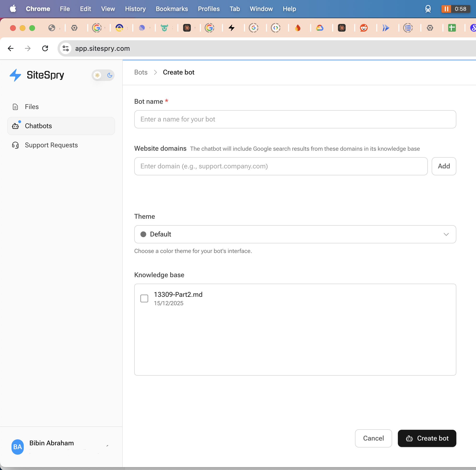The width and height of the screenshot is (476, 470).
Task: Switch to light theme using the sun toggle
Action: click(x=97, y=75)
